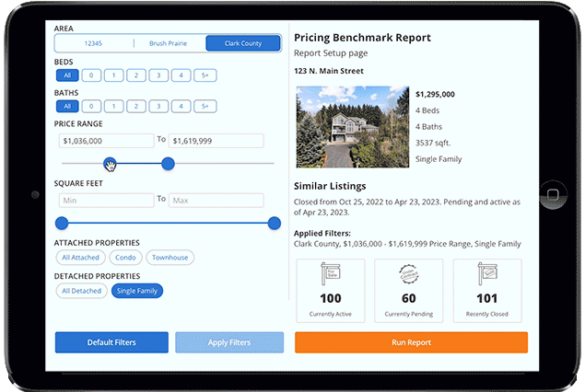The width and height of the screenshot is (585, 392).
Task: Run the pricing benchmark report
Action: [411, 342]
